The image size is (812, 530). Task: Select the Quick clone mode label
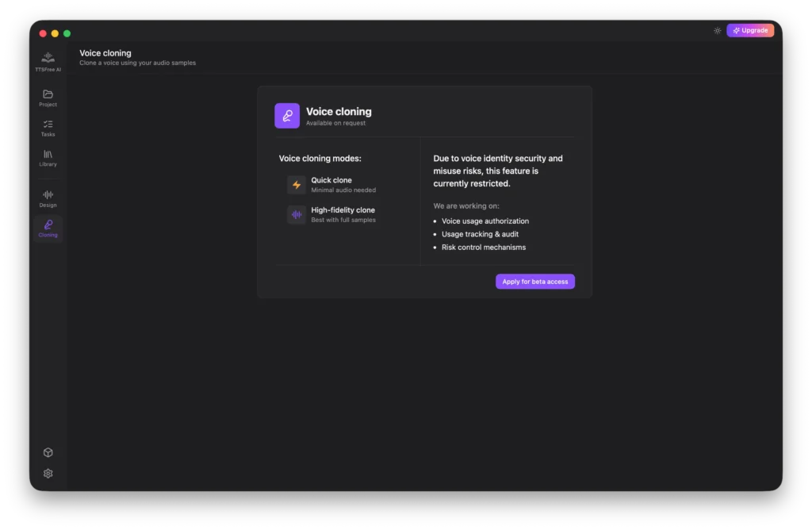click(x=331, y=180)
